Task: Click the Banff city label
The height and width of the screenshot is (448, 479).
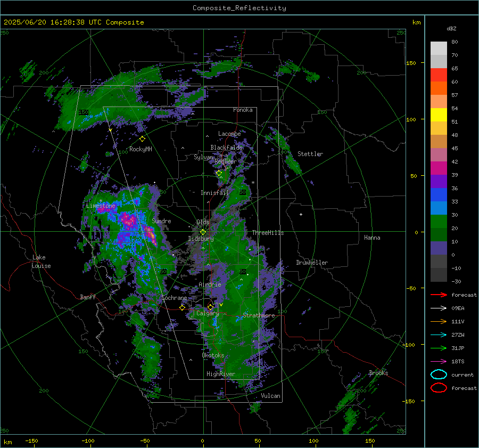Action: (88, 297)
